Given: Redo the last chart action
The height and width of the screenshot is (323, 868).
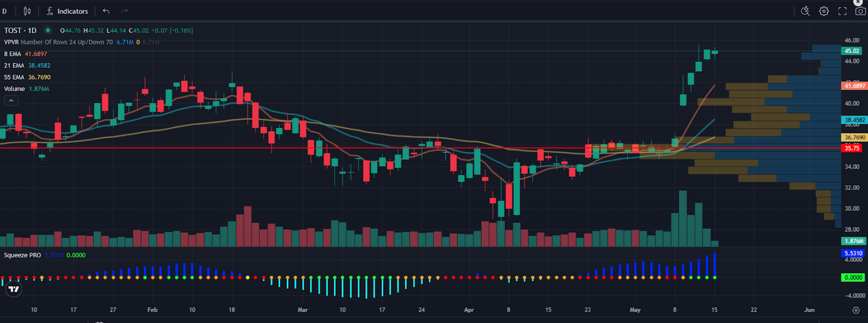Looking at the screenshot, I should pos(124,11).
